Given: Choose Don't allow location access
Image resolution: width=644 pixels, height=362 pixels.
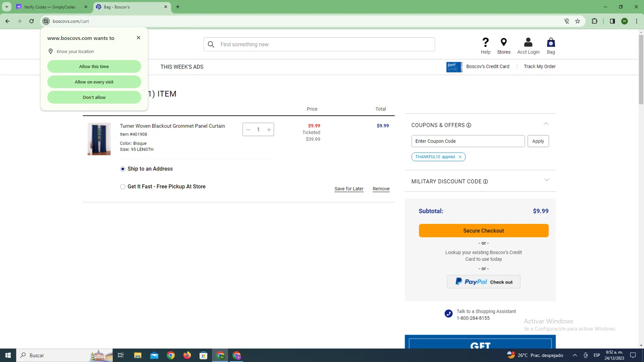Looking at the screenshot, I should point(94,97).
